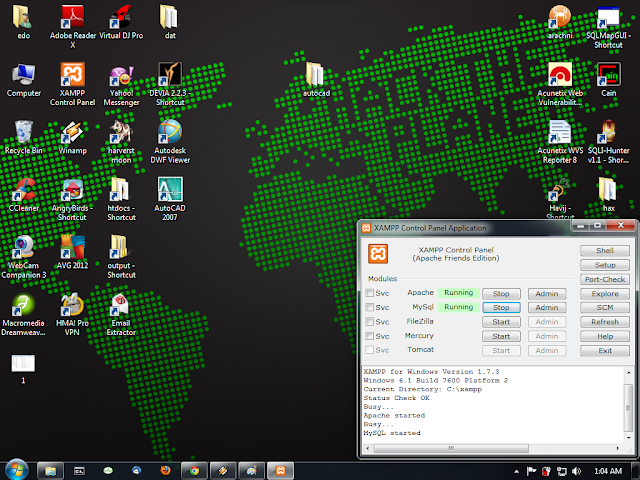This screenshot has height=480, width=640.
Task: Open htdocs shortcut folder
Action: tap(121, 200)
